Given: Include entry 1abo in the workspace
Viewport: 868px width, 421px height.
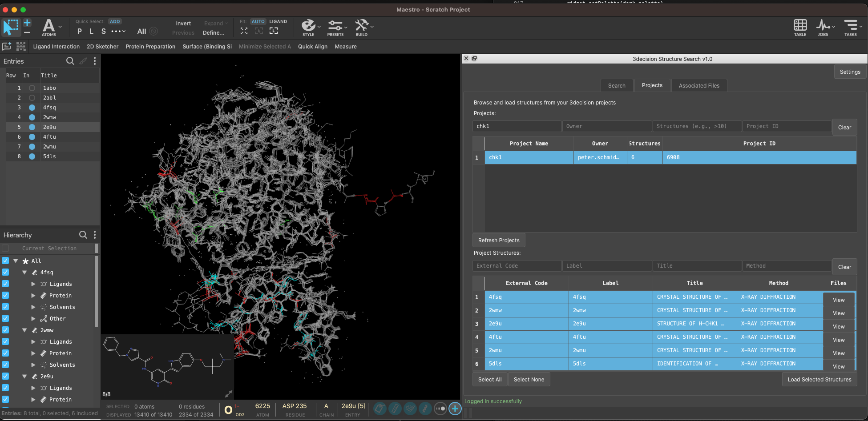Looking at the screenshot, I should (32, 88).
